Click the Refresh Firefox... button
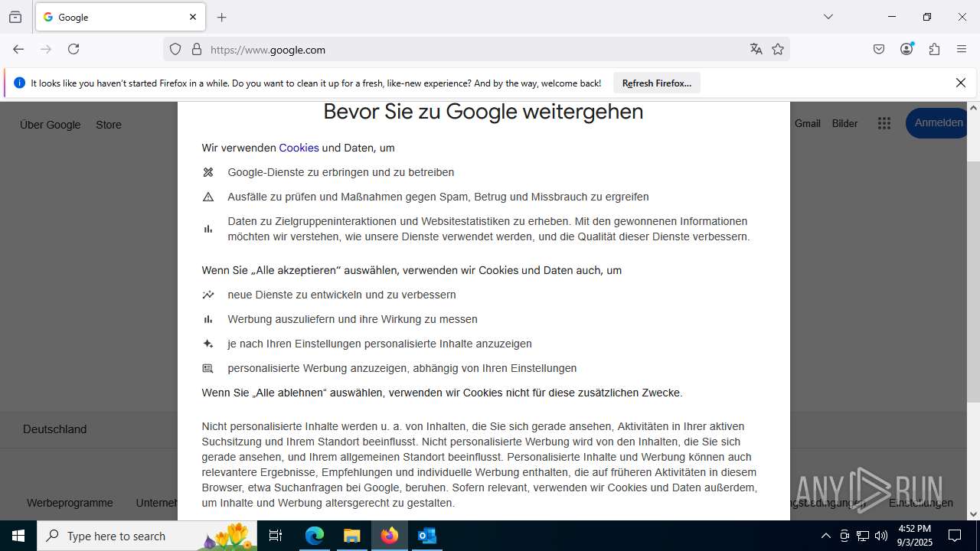The width and height of the screenshot is (980, 551). (x=657, y=83)
